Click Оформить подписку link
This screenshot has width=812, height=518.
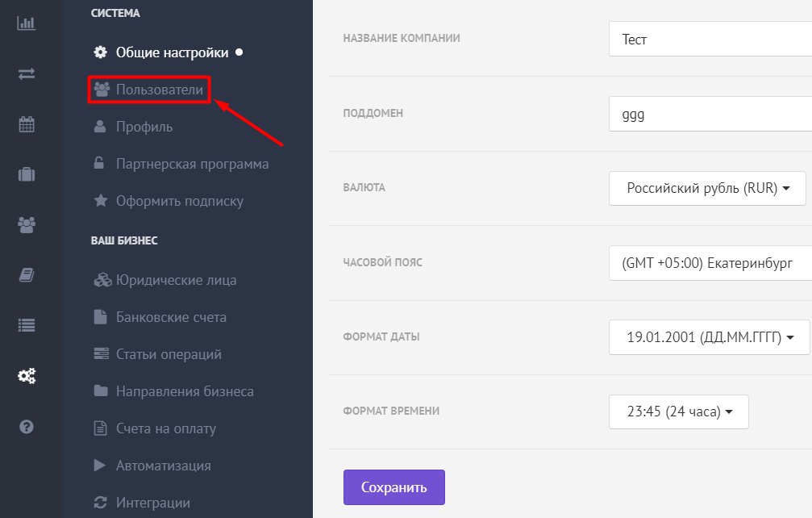coord(179,201)
